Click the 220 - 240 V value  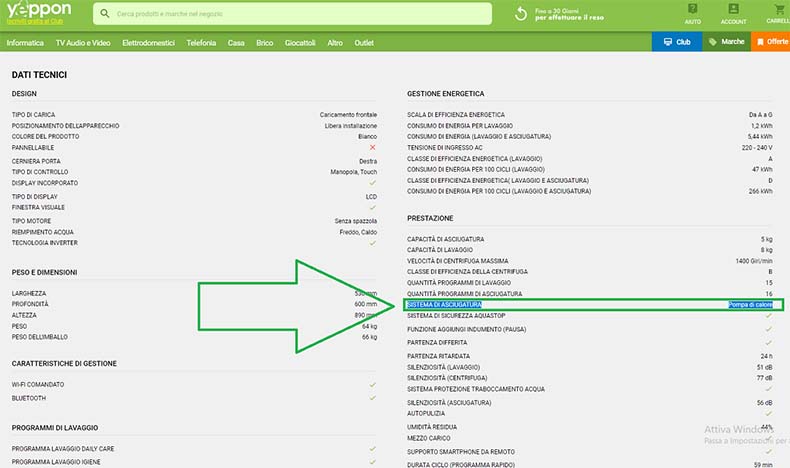[757, 148]
